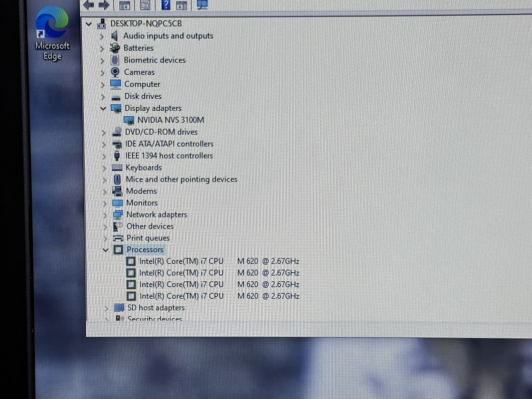
Task: Expand the Print queues chevron
Action: click(106, 238)
